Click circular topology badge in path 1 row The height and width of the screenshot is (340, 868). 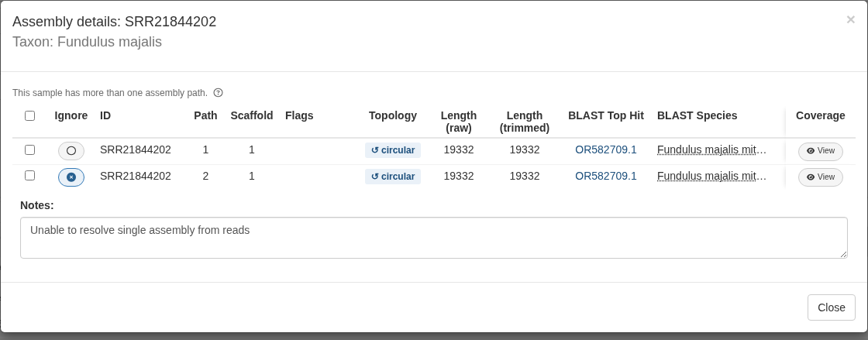pyautogui.click(x=392, y=150)
